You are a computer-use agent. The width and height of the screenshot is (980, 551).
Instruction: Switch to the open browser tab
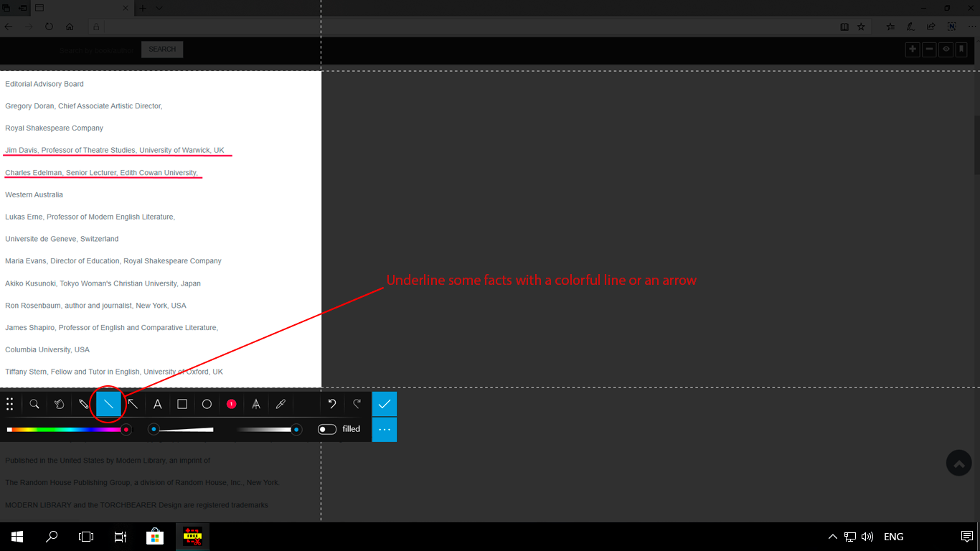coord(79,8)
